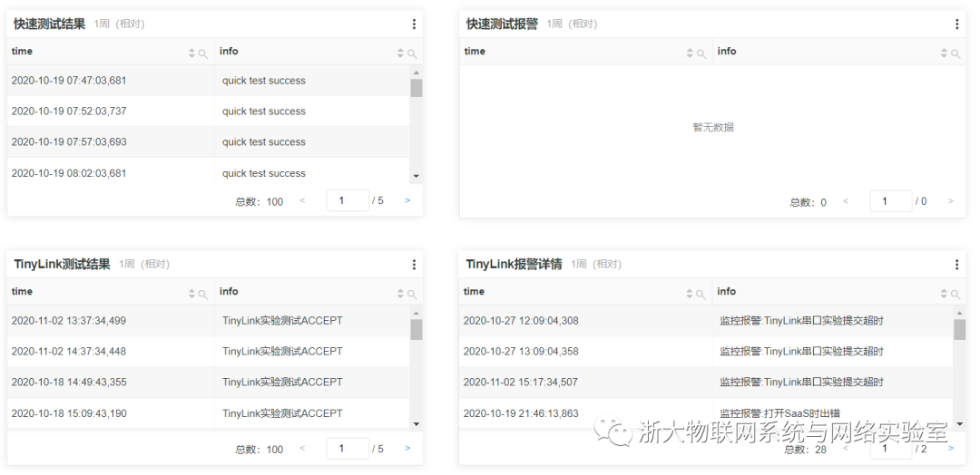Sort the info column in TinyLink报警详情
980x475 pixels.
(x=944, y=294)
